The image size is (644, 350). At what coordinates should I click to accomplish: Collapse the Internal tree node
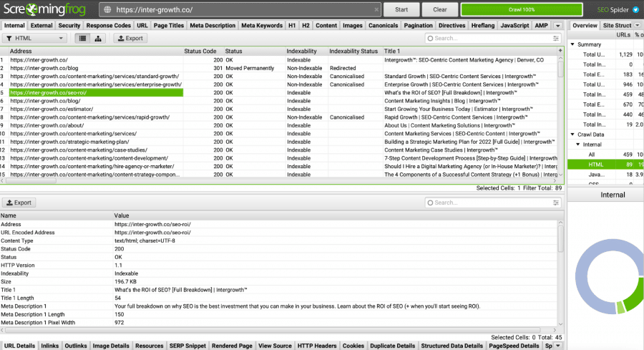pyautogui.click(x=578, y=145)
